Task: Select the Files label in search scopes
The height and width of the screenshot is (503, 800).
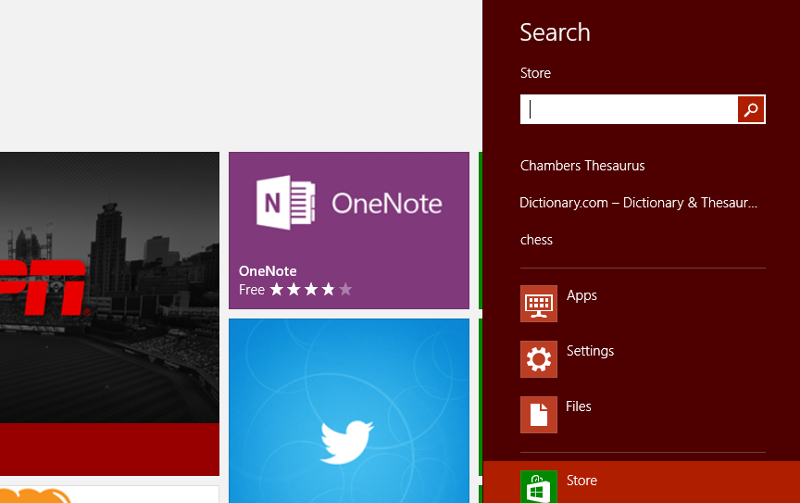Action: [x=579, y=407]
